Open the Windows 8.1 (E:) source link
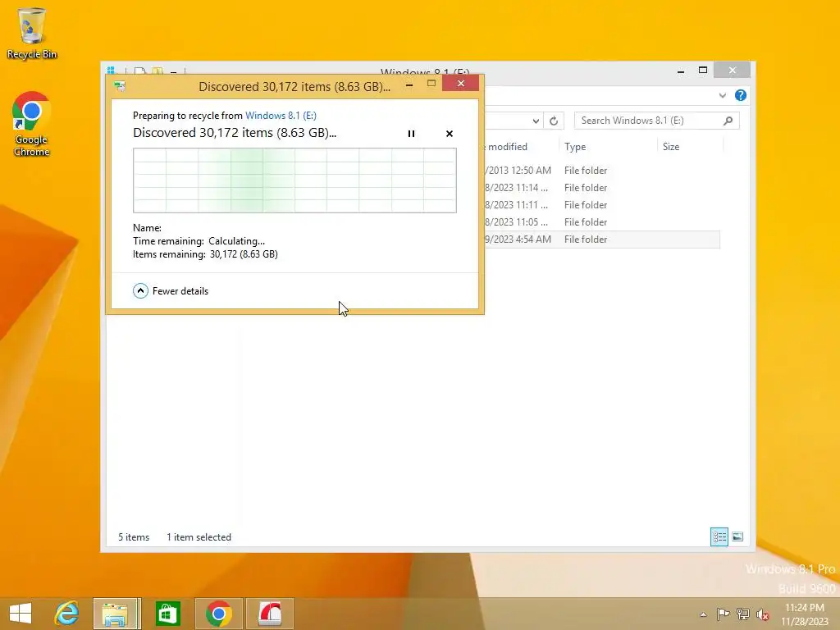This screenshot has height=630, width=840. (x=281, y=115)
